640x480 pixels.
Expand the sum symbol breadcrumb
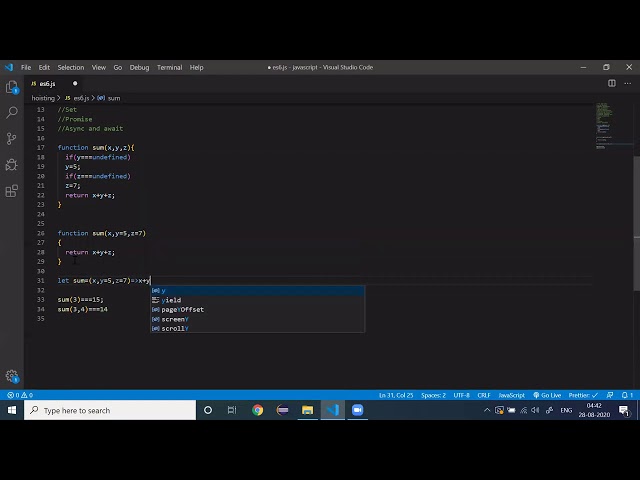click(x=109, y=98)
